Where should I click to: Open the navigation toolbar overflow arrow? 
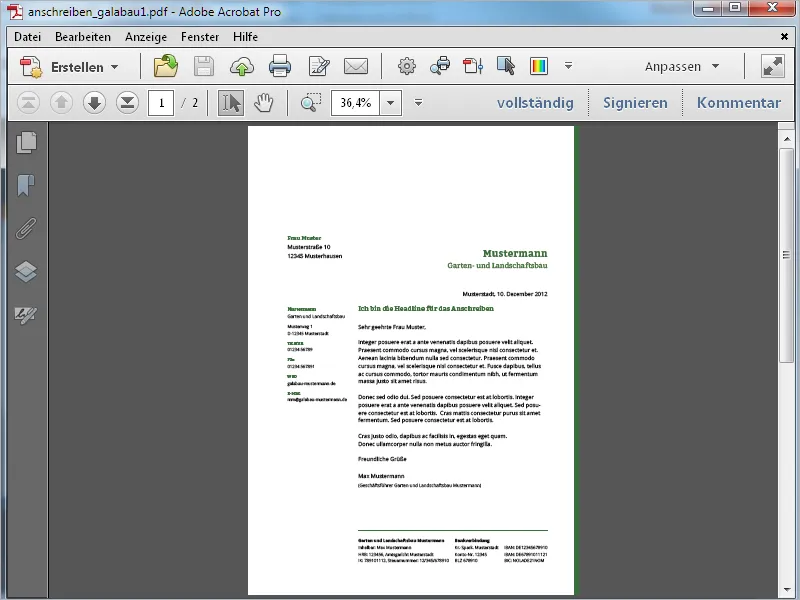coord(418,103)
